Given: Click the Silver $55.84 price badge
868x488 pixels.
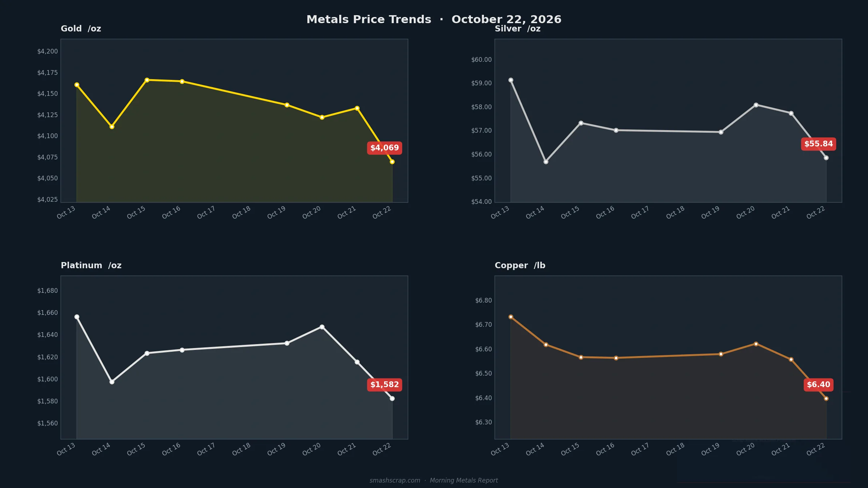Looking at the screenshot, I should tap(818, 144).
